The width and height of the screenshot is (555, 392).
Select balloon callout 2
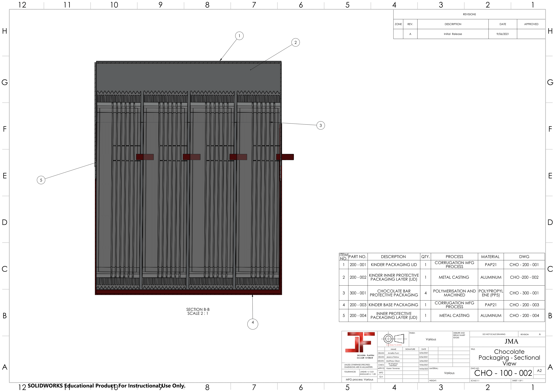click(x=295, y=42)
